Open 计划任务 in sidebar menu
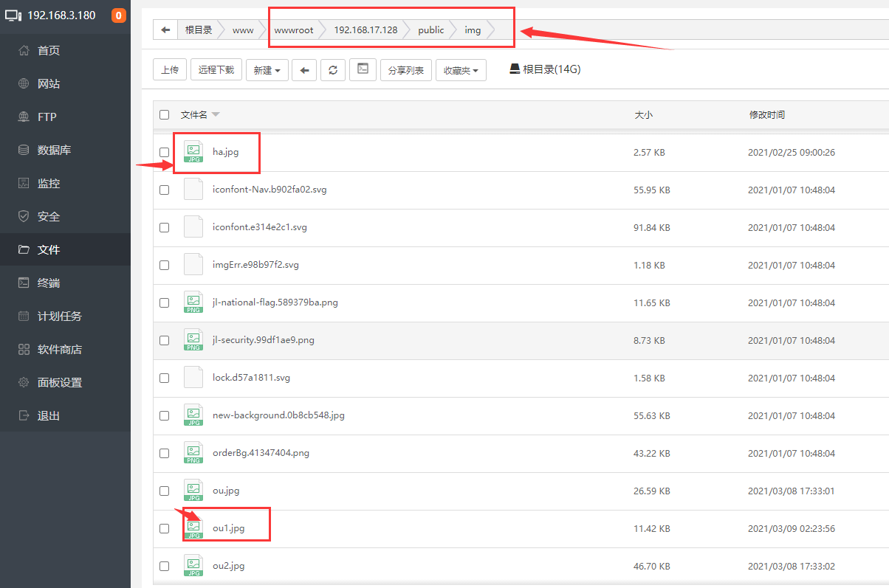 pyautogui.click(x=60, y=316)
